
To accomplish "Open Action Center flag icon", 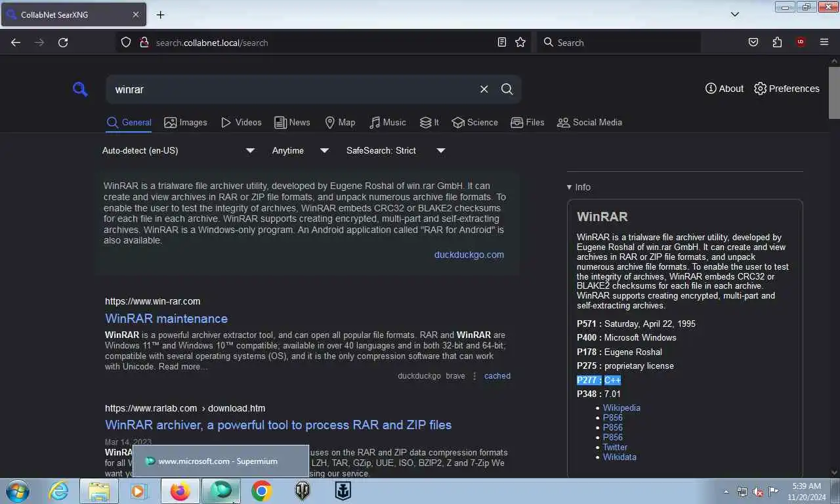I will pyautogui.click(x=774, y=492).
